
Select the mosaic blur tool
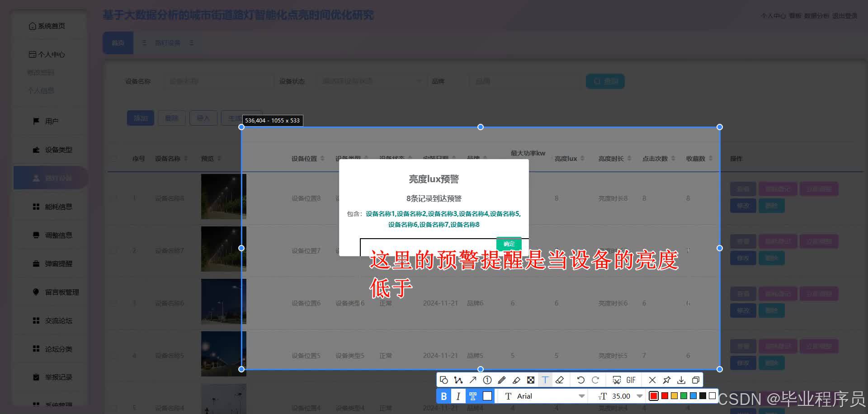(531, 380)
